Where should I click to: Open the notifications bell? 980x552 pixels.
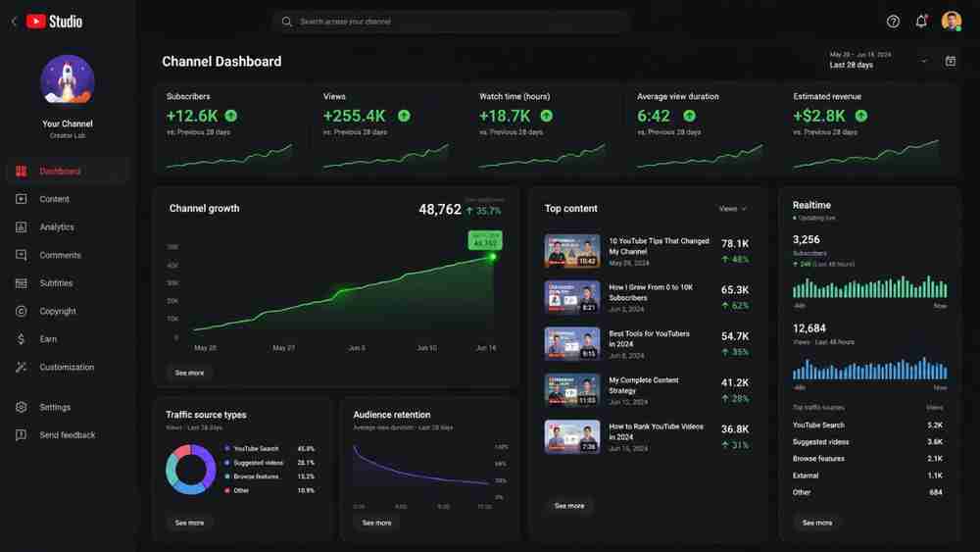coord(921,22)
